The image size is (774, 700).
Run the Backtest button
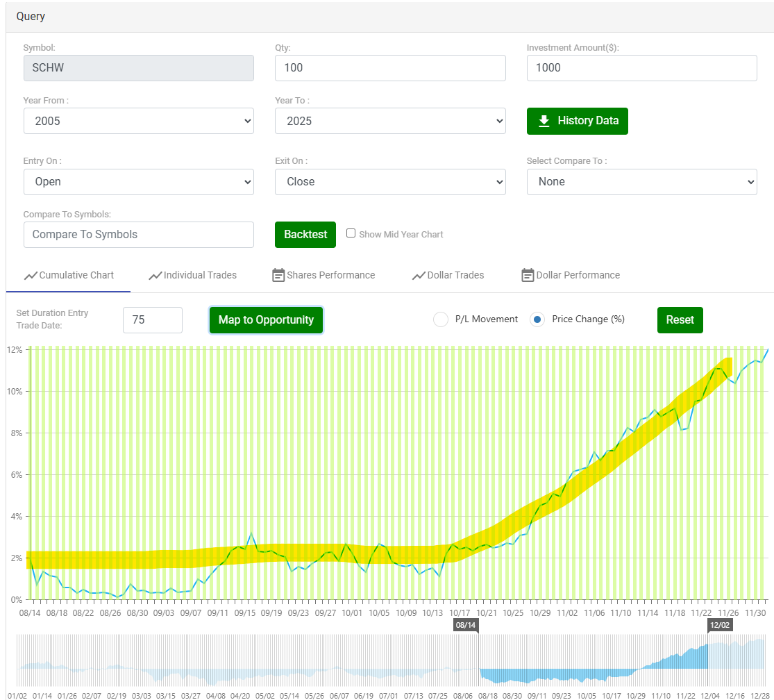tap(305, 235)
